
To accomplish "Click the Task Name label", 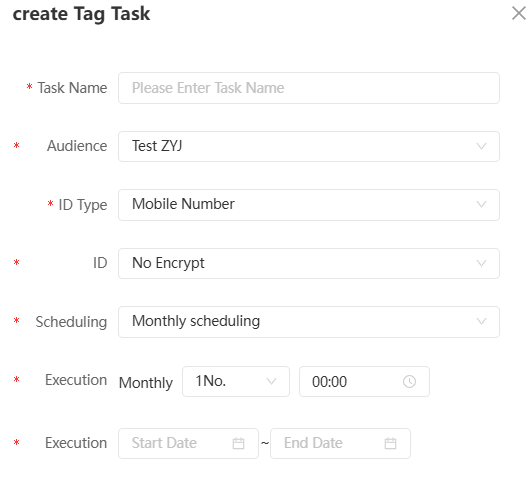I will (x=72, y=88).
